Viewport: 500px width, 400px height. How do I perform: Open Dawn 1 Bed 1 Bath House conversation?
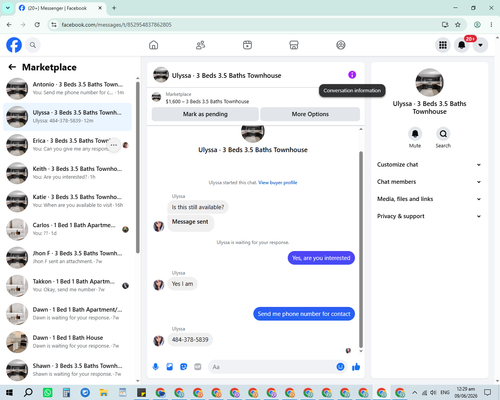coord(67,342)
